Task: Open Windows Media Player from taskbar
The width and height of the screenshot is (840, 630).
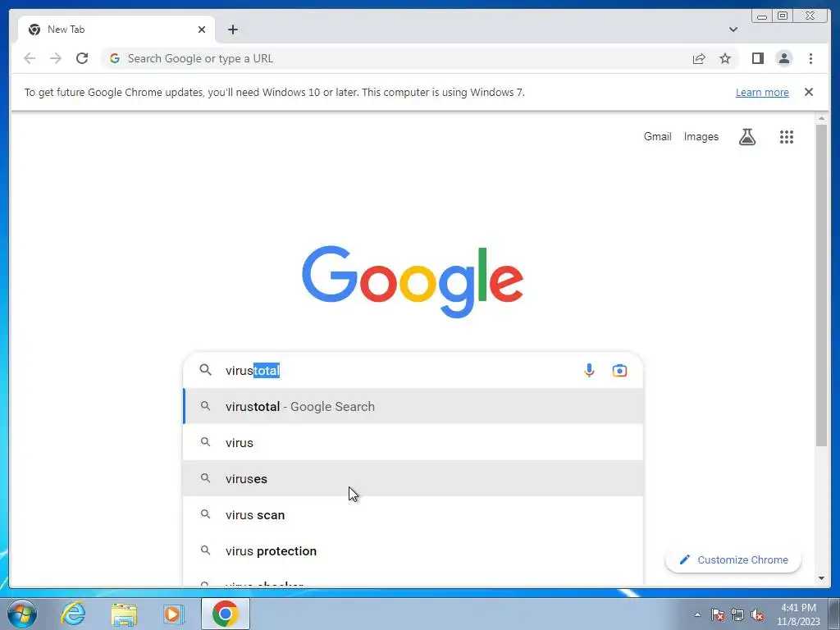Action: pos(174,614)
